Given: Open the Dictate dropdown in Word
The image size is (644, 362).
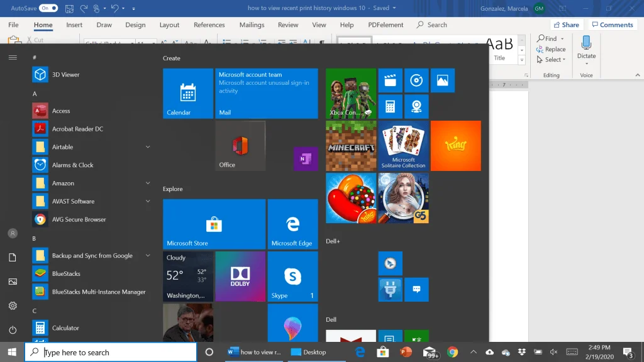Looking at the screenshot, I should pyautogui.click(x=587, y=64).
